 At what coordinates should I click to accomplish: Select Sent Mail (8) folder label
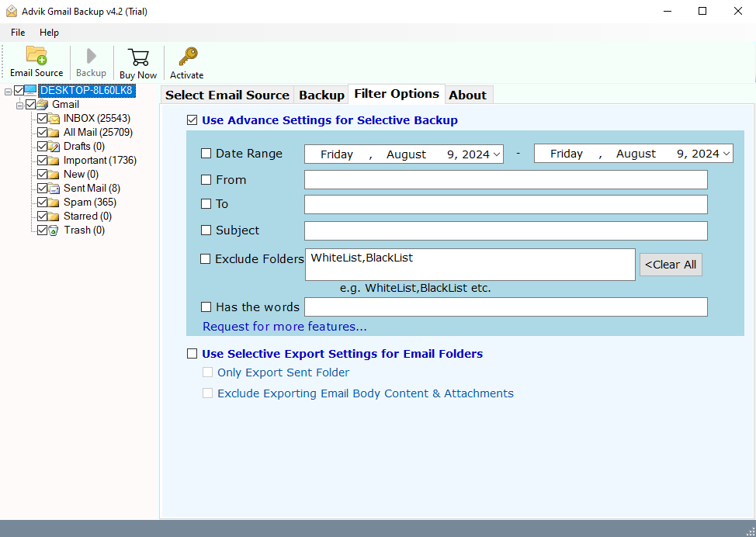tap(92, 189)
